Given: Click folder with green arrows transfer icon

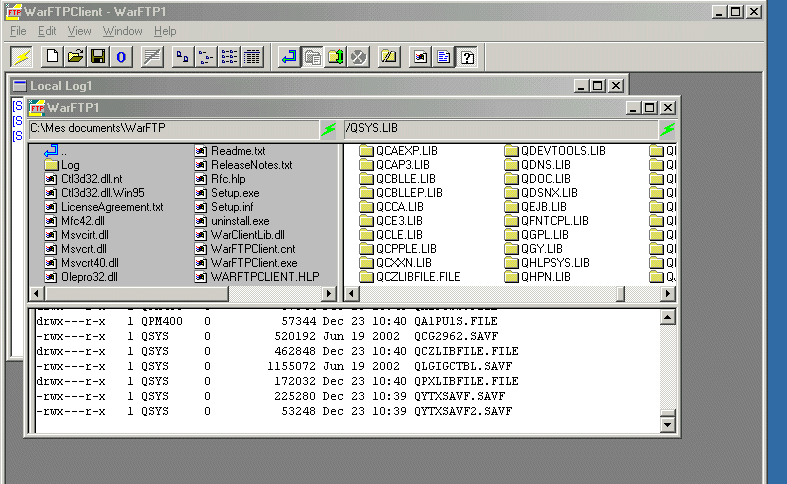Looking at the screenshot, I should pos(336,57).
